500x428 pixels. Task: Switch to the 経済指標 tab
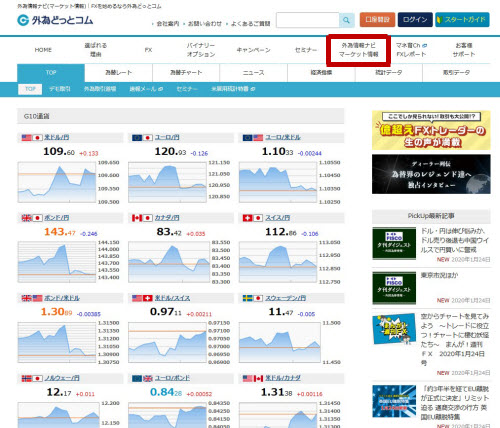click(x=321, y=73)
